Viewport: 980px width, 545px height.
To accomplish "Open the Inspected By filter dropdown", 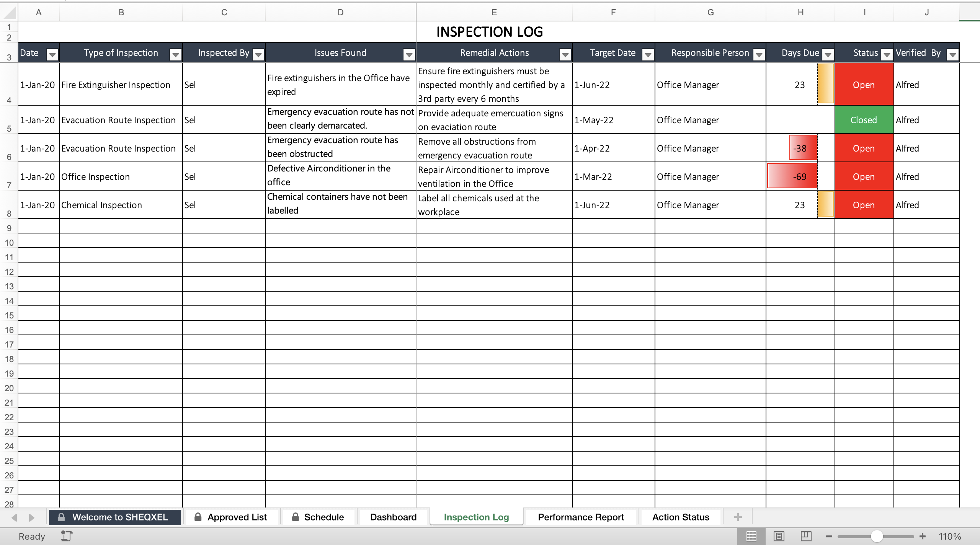I will 258,55.
